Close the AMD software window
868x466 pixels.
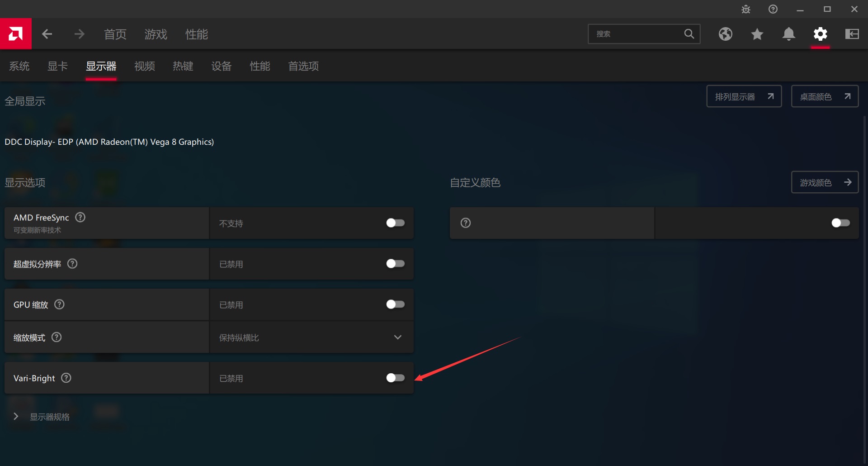(x=854, y=9)
